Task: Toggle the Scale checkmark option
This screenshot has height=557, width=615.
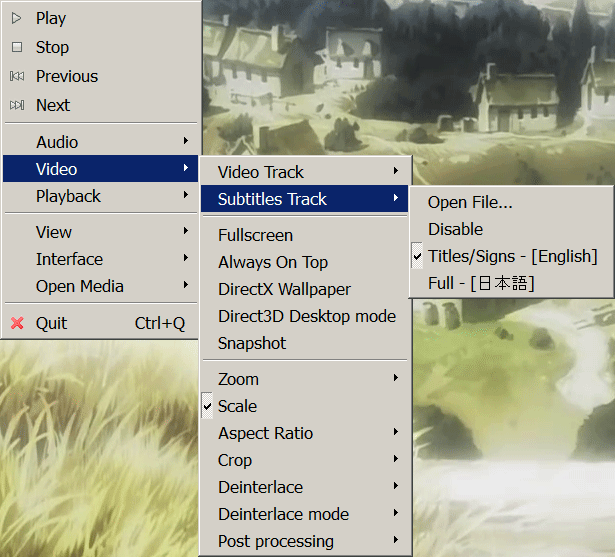Action: click(x=237, y=406)
